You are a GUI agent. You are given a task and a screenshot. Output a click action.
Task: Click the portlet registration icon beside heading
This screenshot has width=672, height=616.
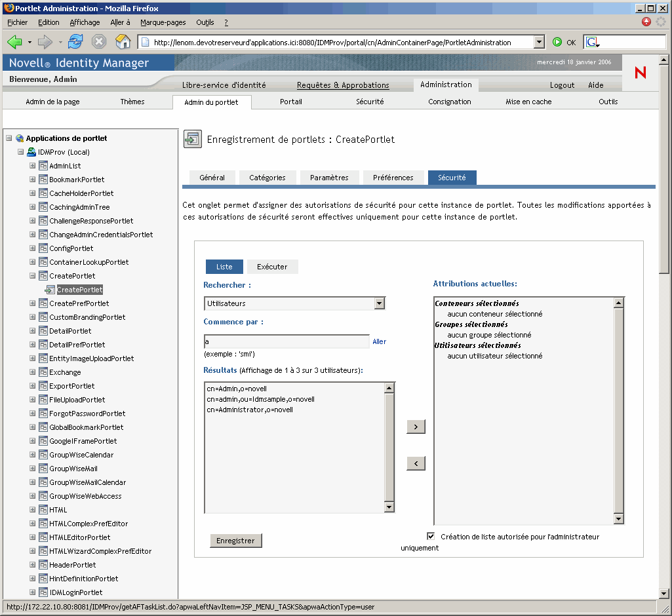tap(193, 139)
